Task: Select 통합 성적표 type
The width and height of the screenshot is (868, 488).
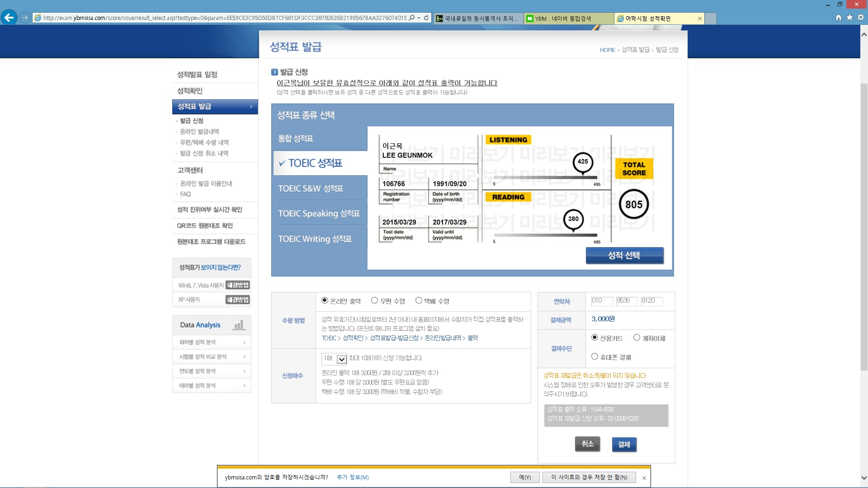Action: [296, 138]
